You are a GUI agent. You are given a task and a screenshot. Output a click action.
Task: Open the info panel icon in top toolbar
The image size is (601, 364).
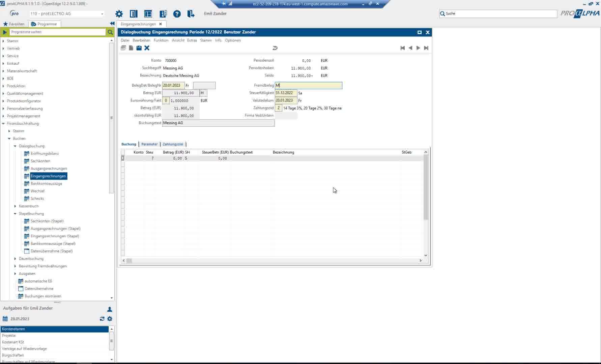(x=163, y=14)
